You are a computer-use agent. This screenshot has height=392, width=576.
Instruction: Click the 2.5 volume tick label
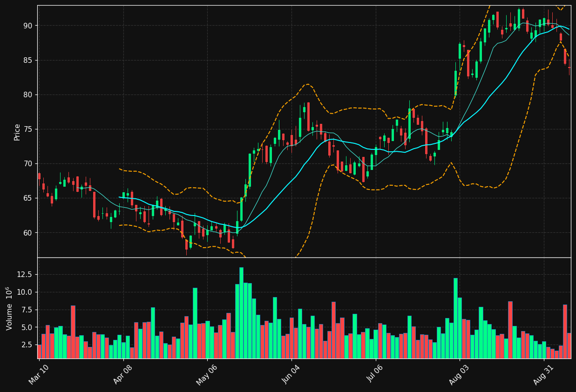(28, 345)
